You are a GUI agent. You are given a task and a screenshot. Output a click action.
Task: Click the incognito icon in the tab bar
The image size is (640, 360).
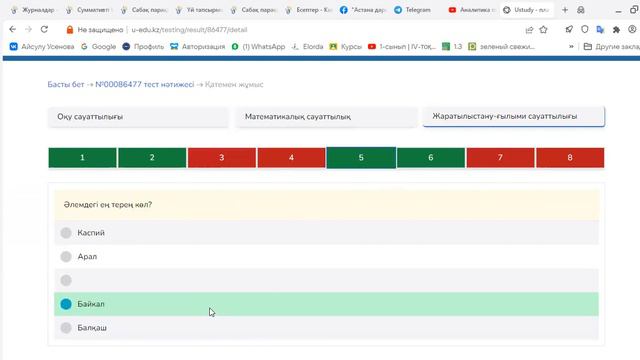(x=581, y=10)
